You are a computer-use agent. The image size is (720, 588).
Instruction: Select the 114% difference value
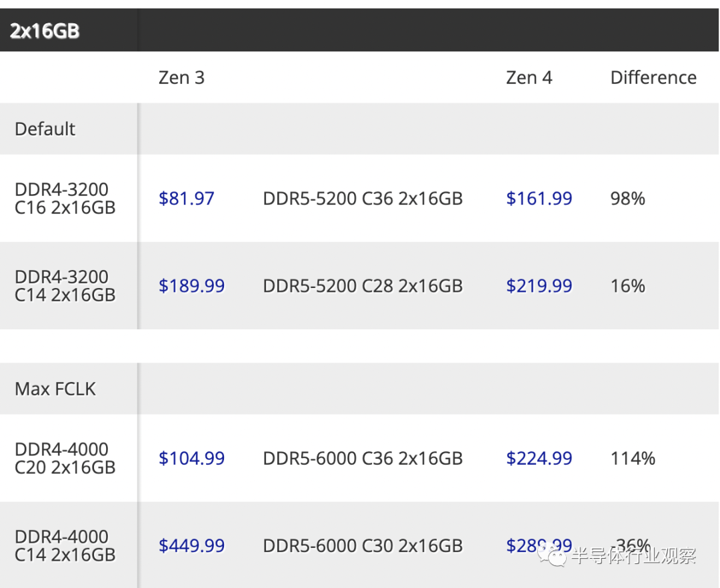(x=633, y=459)
